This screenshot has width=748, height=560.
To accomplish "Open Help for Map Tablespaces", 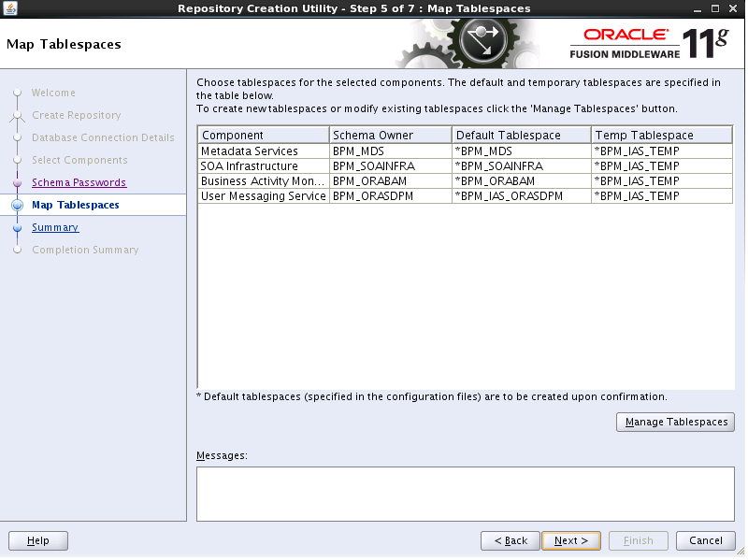I will [x=38, y=542].
